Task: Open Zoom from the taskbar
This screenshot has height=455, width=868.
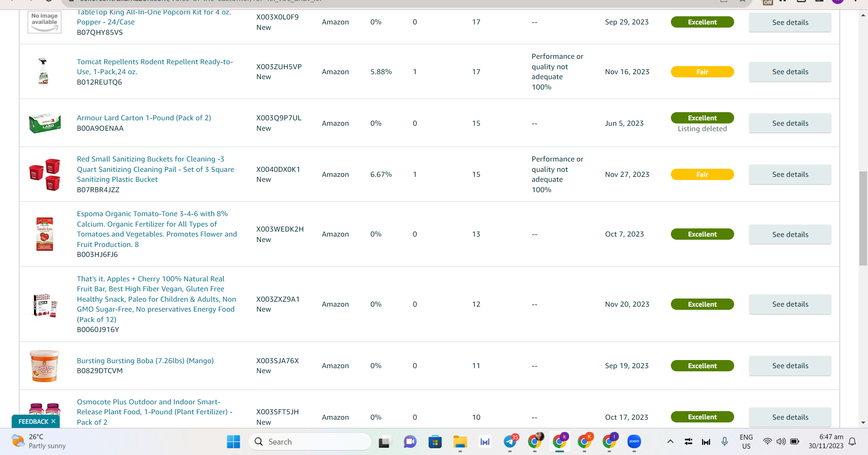Action: pos(634,441)
